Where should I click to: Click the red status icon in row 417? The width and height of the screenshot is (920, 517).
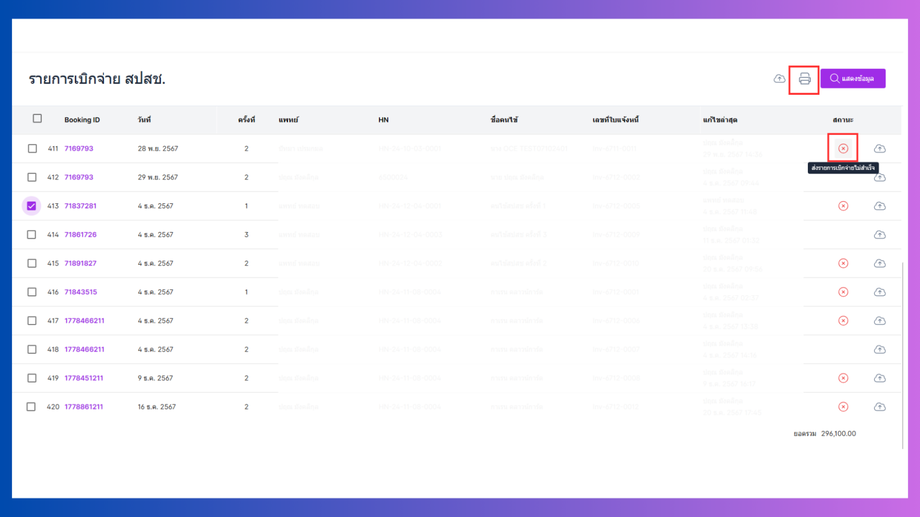tap(843, 321)
